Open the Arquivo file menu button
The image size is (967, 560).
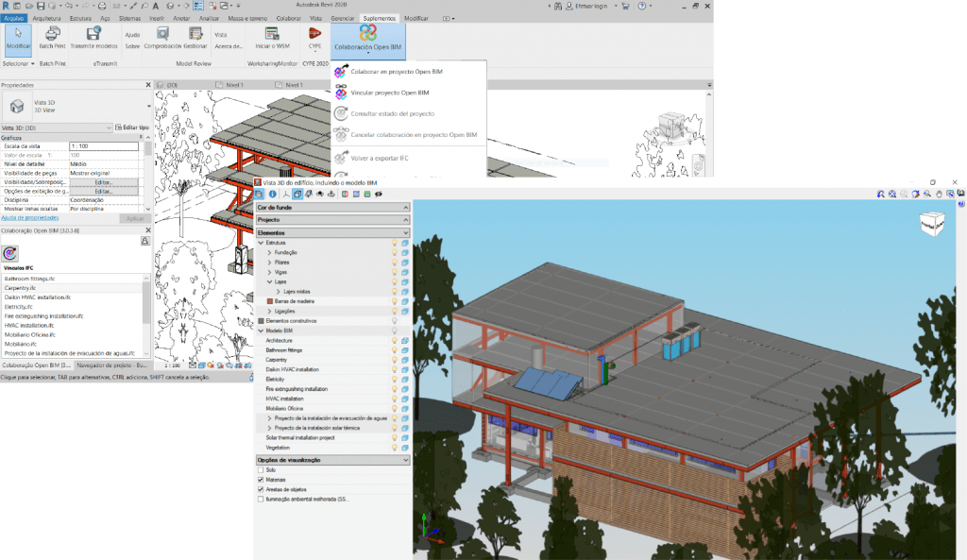click(x=14, y=19)
